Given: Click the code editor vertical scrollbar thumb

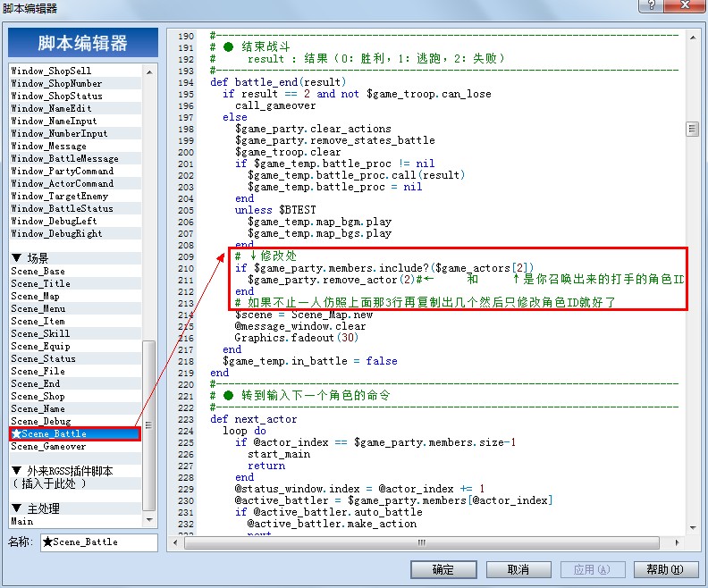Looking at the screenshot, I should [x=692, y=129].
